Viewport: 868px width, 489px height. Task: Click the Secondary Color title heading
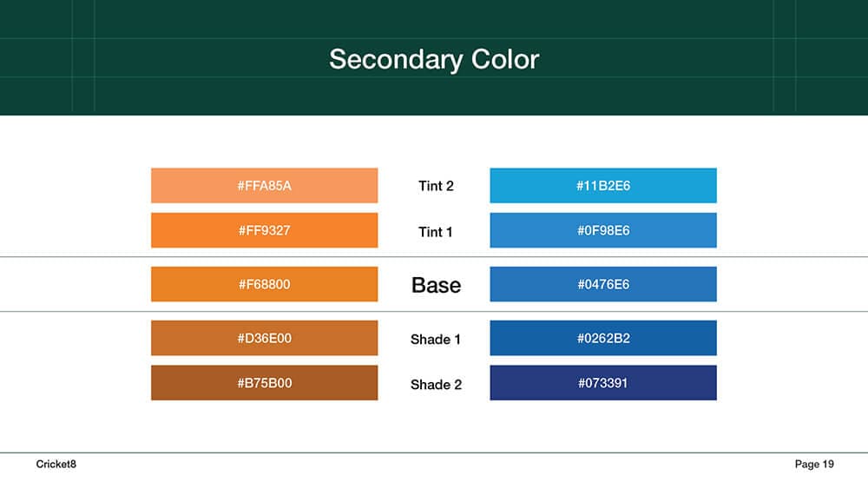[434, 59]
